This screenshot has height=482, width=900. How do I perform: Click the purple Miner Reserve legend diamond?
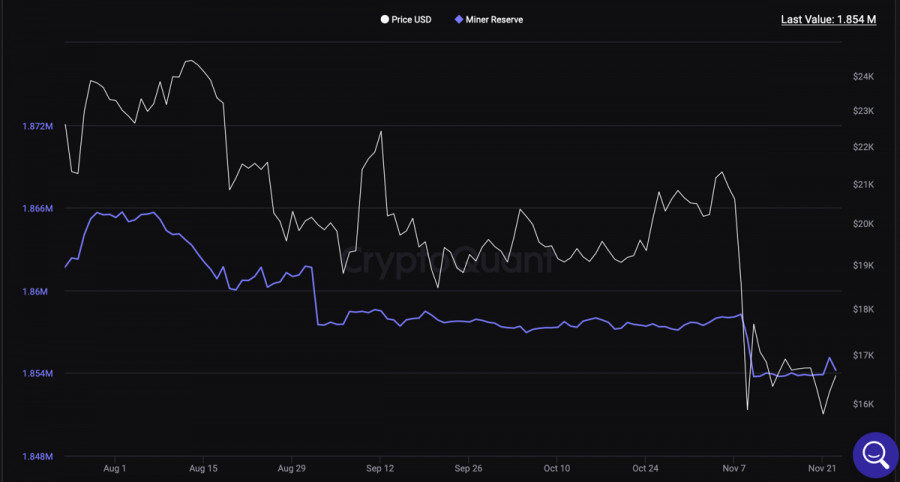click(458, 19)
